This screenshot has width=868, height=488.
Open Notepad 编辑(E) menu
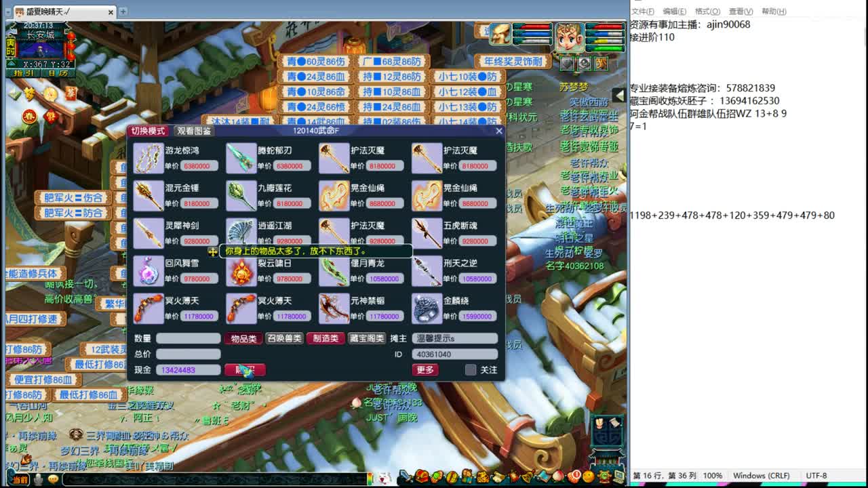[675, 12]
